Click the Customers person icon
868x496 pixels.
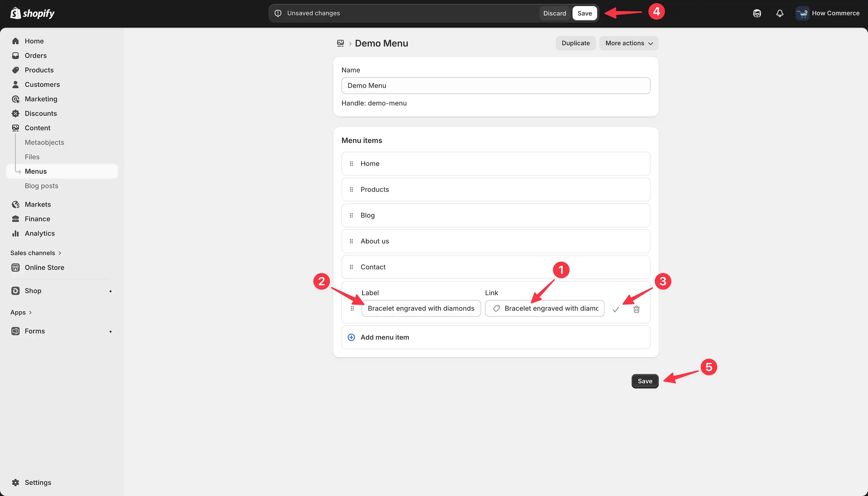(x=15, y=84)
